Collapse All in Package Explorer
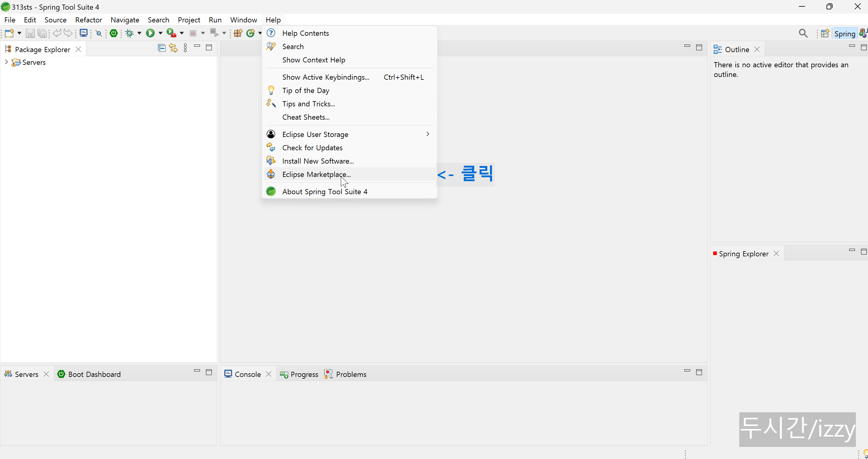Screen dimensions: 868x459 click(x=162, y=48)
